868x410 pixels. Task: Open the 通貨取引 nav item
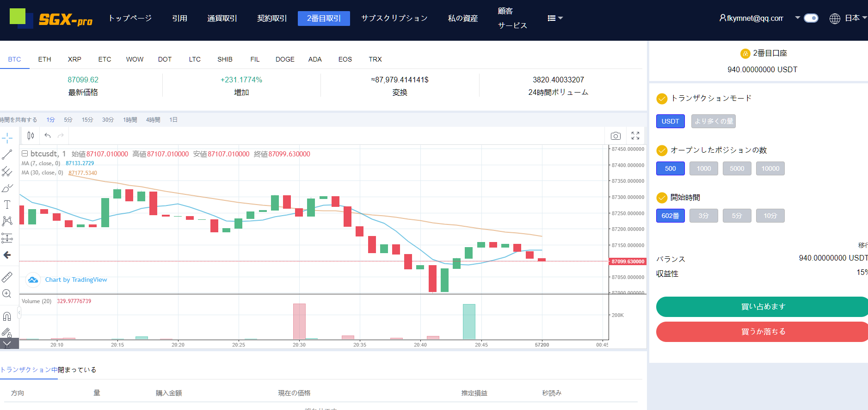[x=222, y=18]
